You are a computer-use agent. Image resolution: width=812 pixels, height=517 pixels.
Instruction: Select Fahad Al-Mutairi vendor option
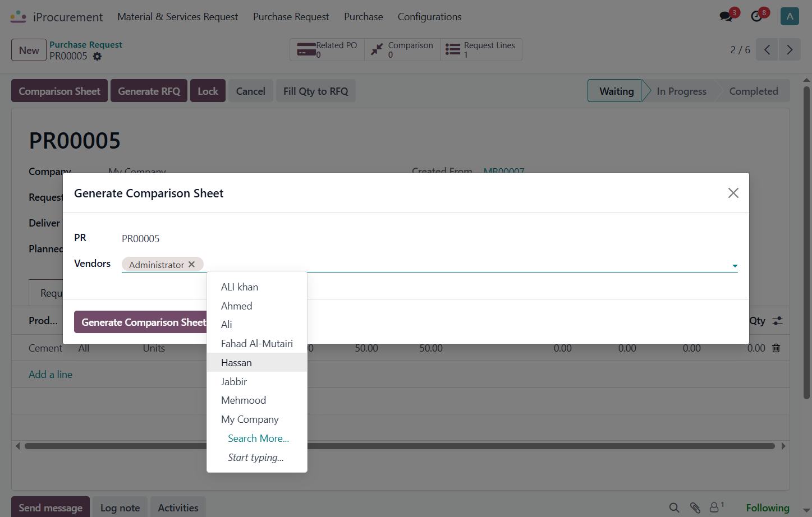(x=257, y=344)
